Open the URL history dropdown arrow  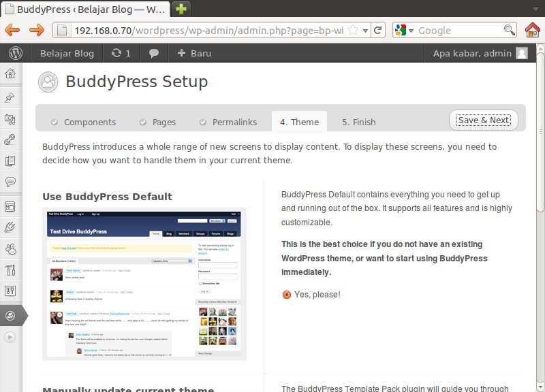point(365,31)
